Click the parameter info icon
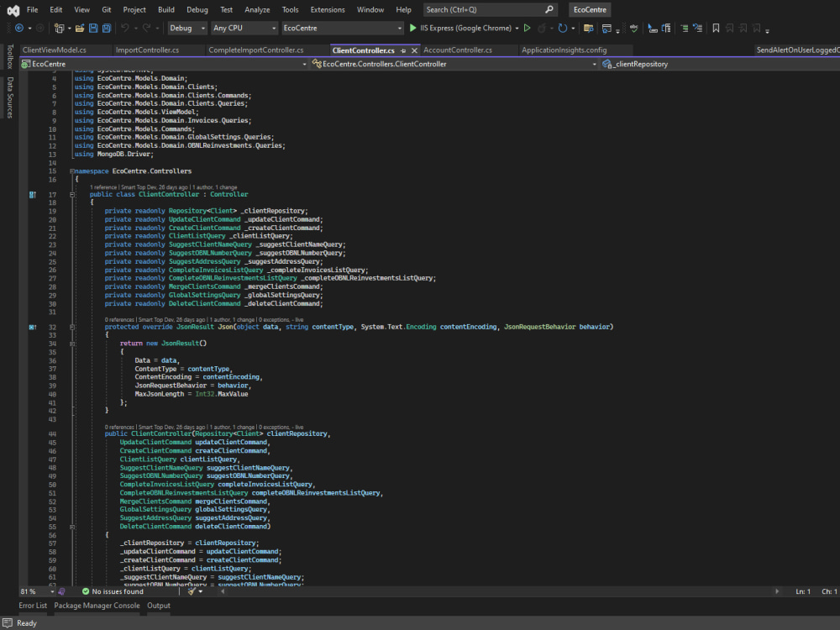The height and width of the screenshot is (630, 840). click(x=666, y=28)
